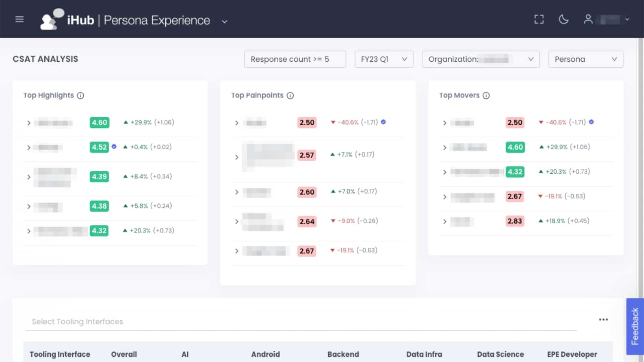Image resolution: width=644 pixels, height=362 pixels.
Task: Sort by the Android column header
Action: [x=266, y=354]
